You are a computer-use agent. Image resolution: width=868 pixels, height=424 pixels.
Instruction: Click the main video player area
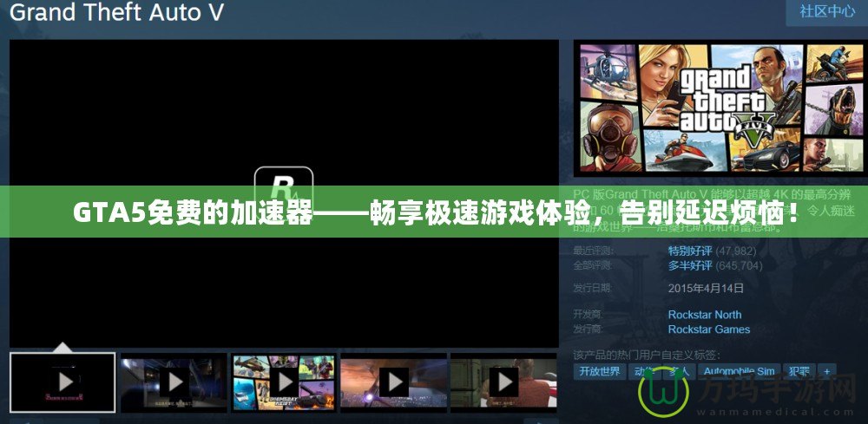tap(284, 193)
